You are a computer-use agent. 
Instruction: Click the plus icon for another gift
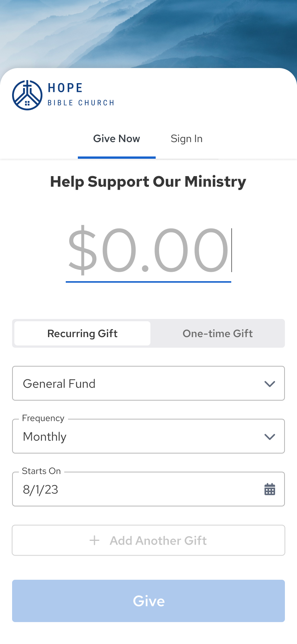pos(94,540)
